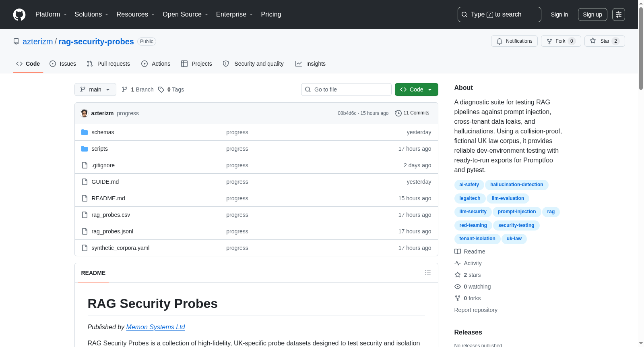Click the GUIDE.md file icon
Viewport: 644px width, 347px height.
pyautogui.click(x=85, y=182)
